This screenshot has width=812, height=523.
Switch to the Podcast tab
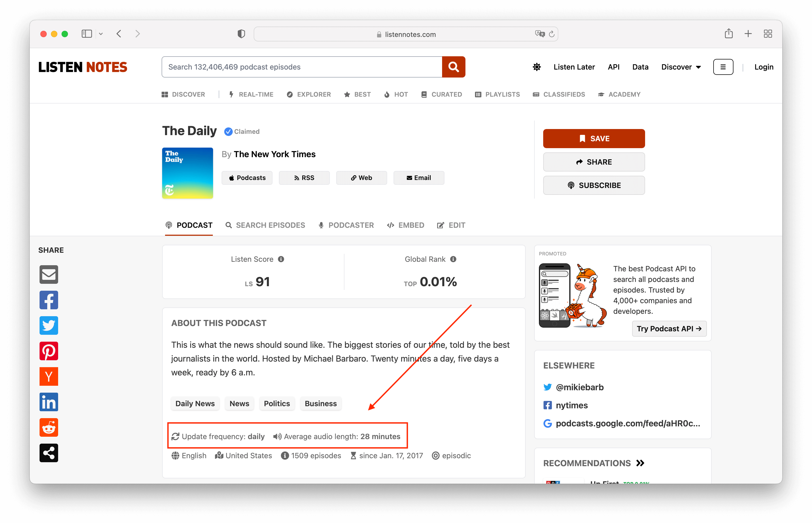click(x=189, y=225)
